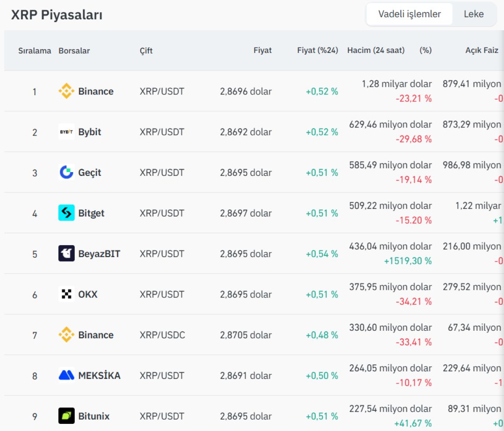Open the Binance exchange link in row 1
The width and height of the screenshot is (504, 431).
pos(96,91)
